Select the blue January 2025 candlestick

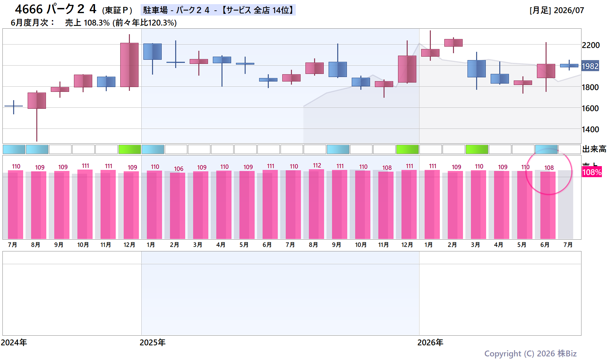click(152, 51)
